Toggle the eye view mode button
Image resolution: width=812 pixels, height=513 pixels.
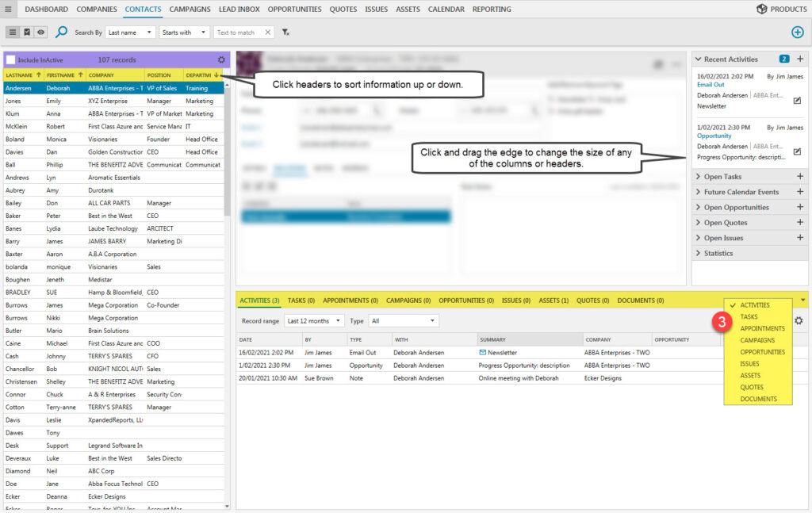point(40,33)
